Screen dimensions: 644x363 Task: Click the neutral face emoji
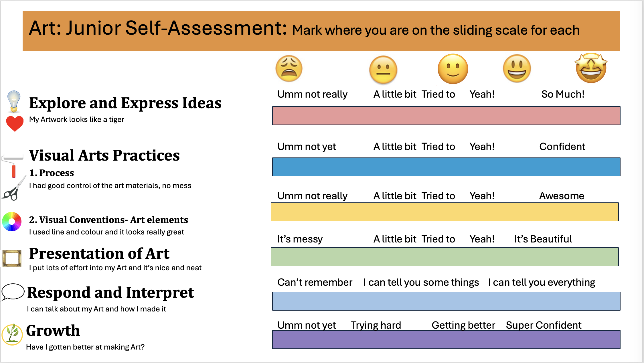pos(383,70)
